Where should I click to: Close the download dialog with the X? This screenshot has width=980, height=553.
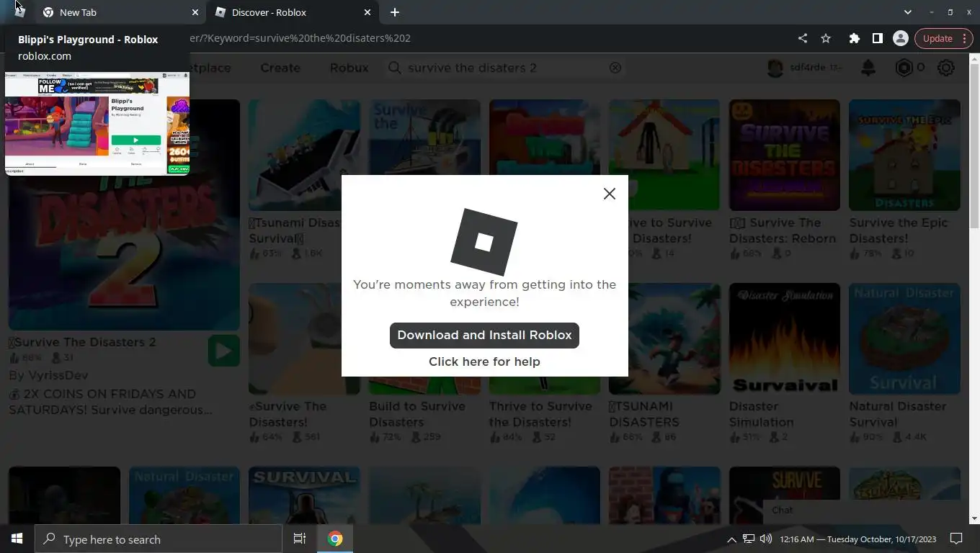pos(610,194)
